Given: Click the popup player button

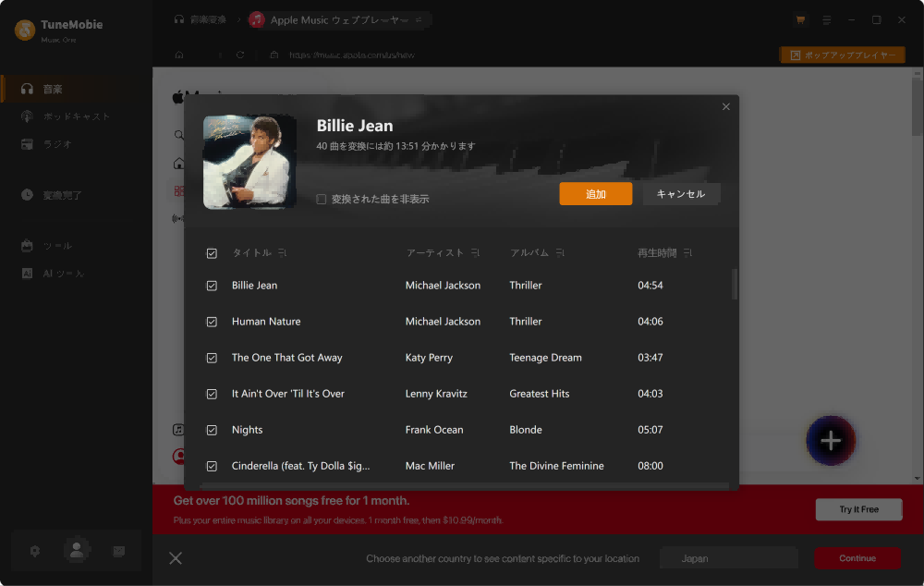Looking at the screenshot, I should coord(843,55).
